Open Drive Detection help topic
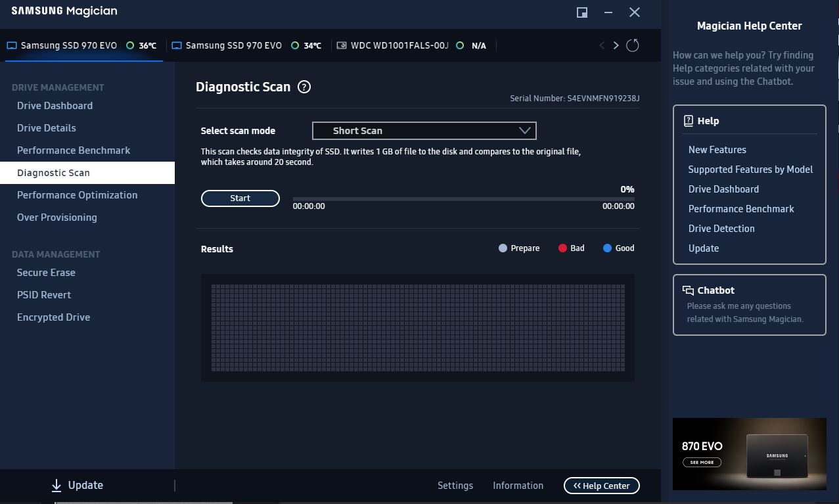The width and height of the screenshot is (839, 504). point(721,229)
